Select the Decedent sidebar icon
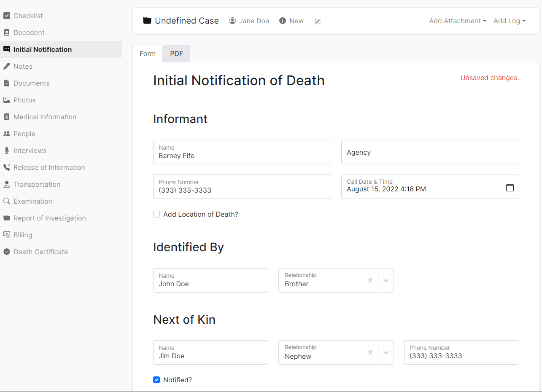Image resolution: width=542 pixels, height=392 pixels. coord(7,32)
